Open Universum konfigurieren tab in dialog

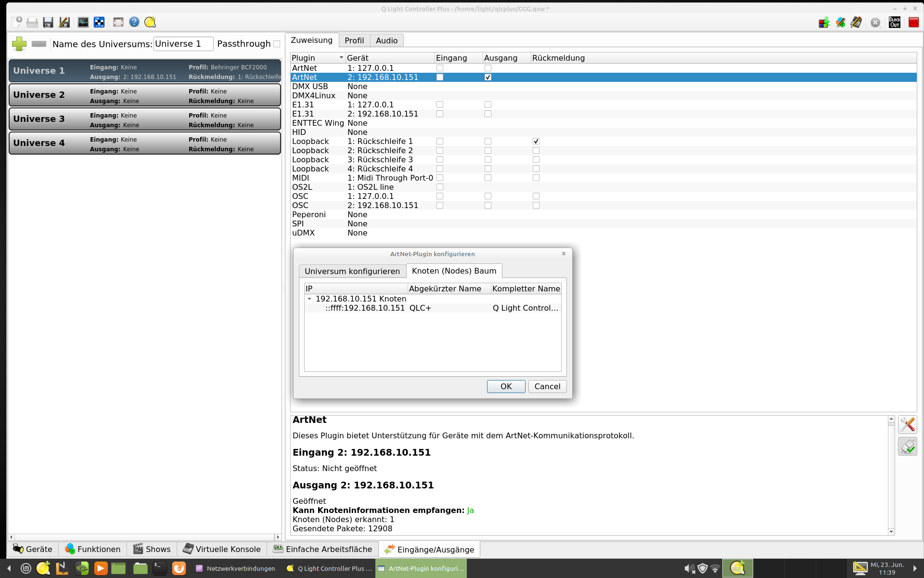click(352, 271)
